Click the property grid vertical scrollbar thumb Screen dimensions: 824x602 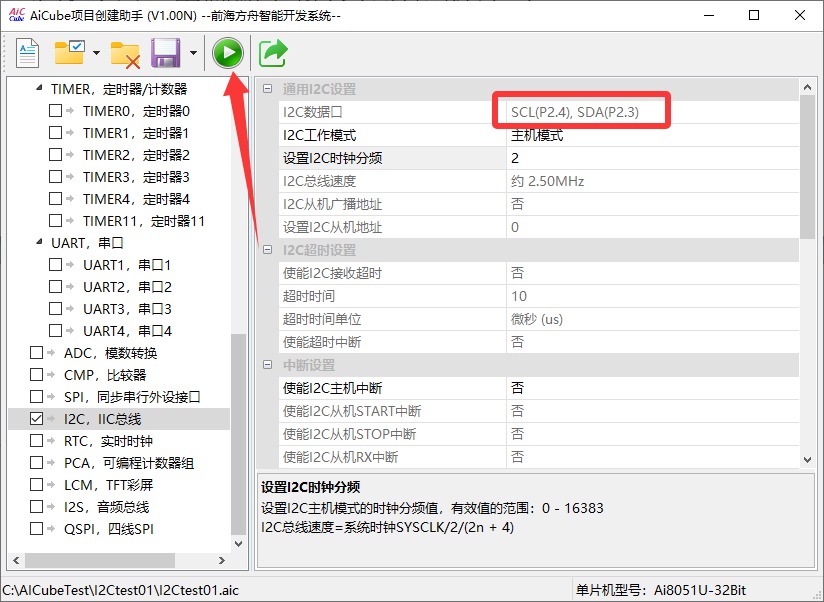click(808, 167)
